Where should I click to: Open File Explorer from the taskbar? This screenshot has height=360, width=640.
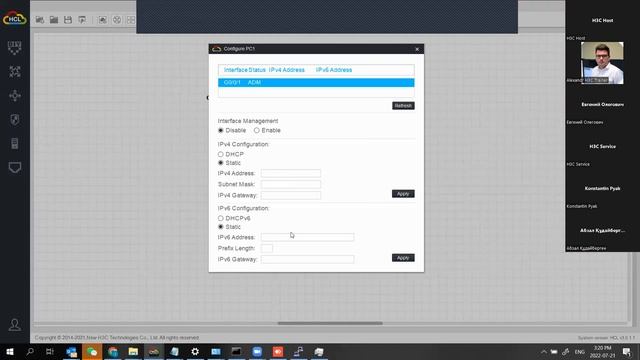pyautogui.click(x=133, y=352)
